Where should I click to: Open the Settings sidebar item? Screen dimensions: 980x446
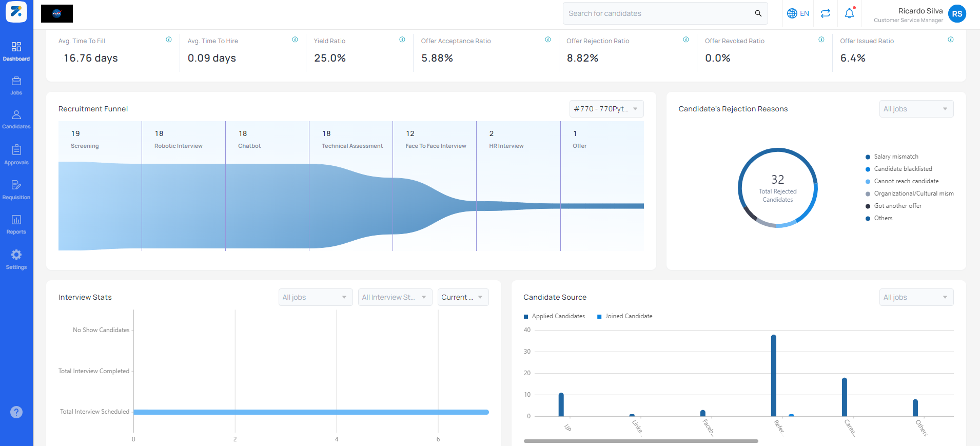pos(16,259)
